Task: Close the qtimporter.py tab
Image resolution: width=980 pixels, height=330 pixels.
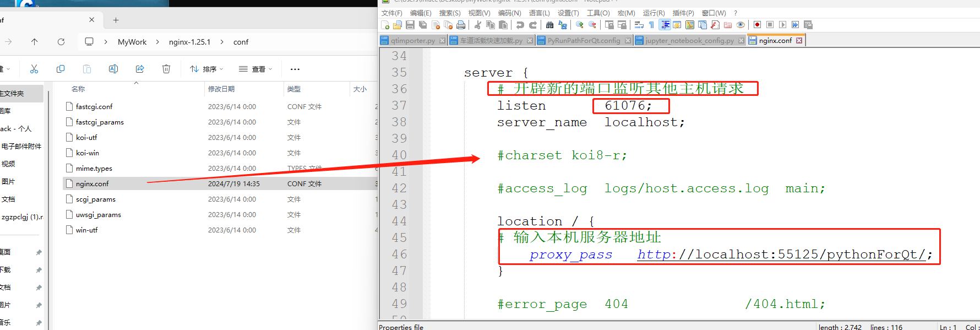Action: pos(442,40)
